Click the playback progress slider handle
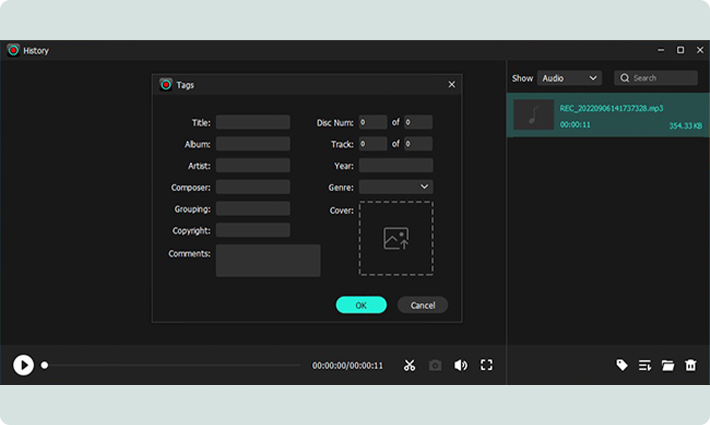710x425 pixels. pos(44,365)
